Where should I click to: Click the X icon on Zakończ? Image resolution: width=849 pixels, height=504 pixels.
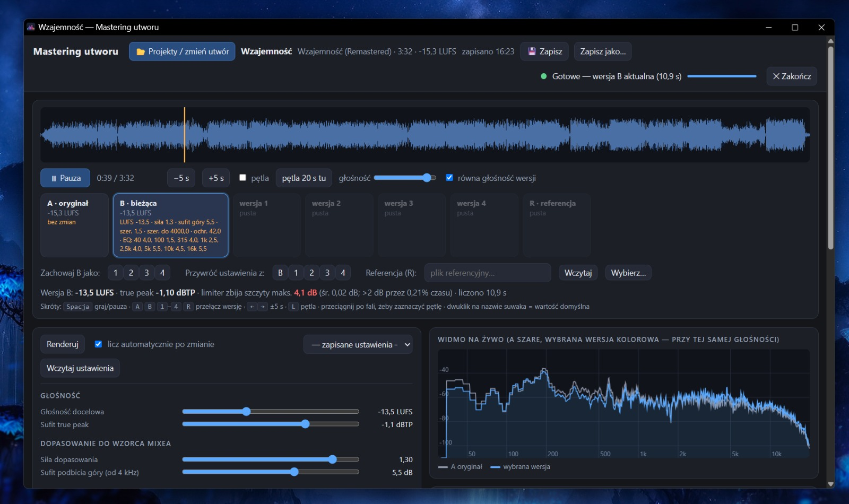point(776,76)
